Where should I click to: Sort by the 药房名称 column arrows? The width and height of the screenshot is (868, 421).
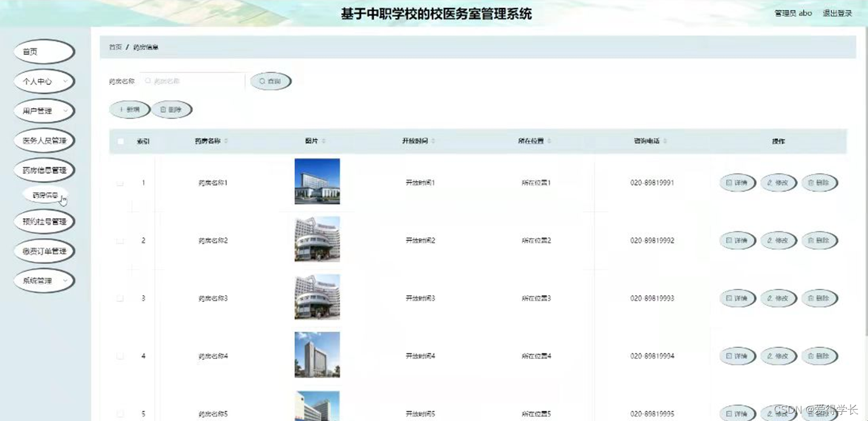[226, 141]
